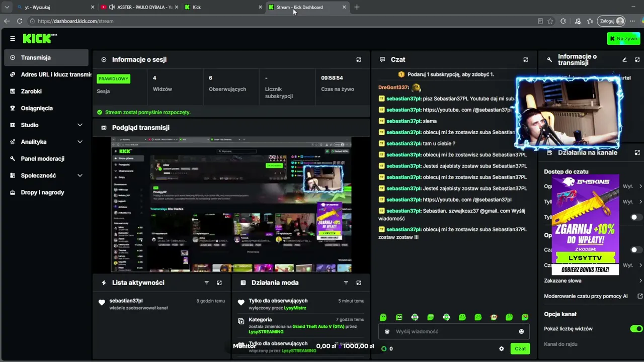Send message with the green Czat button

click(x=520, y=348)
